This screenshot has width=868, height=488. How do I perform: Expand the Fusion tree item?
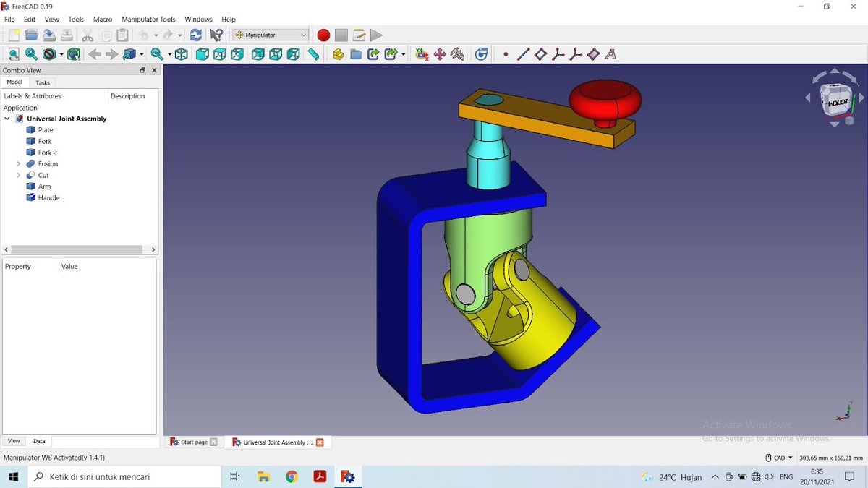(19, 164)
